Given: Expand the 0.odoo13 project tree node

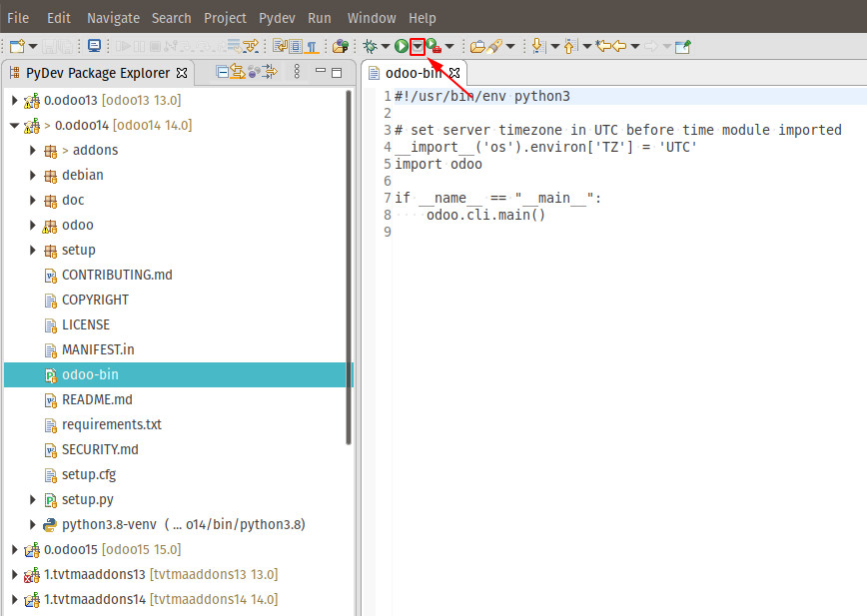Looking at the screenshot, I should 14,100.
